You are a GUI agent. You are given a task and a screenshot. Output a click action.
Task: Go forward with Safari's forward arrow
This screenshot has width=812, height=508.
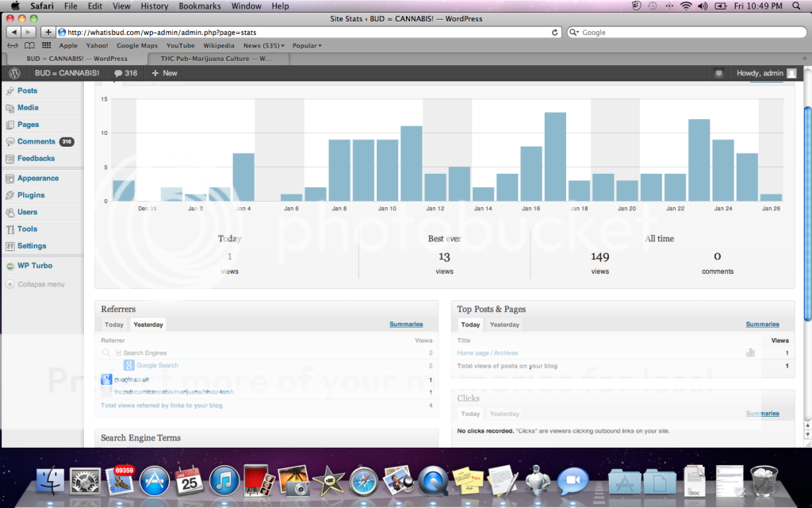tap(28, 32)
